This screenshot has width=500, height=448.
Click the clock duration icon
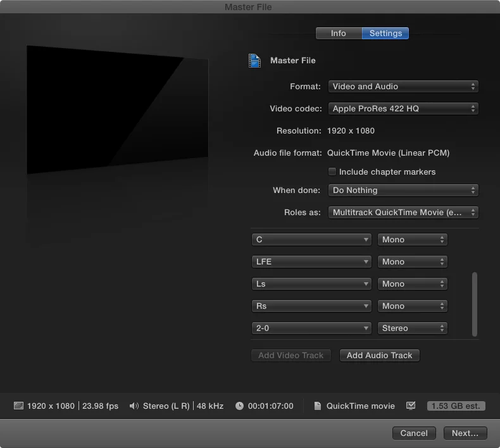(239, 406)
